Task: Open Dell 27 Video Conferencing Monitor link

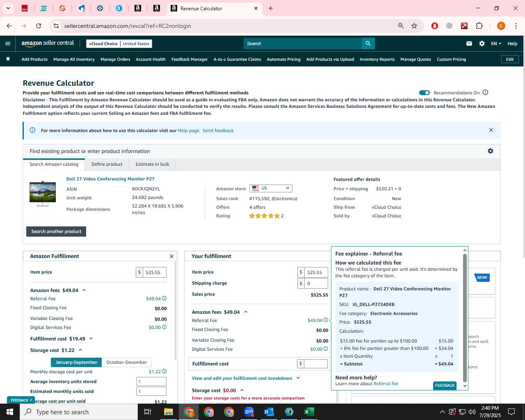Action: click(x=110, y=179)
